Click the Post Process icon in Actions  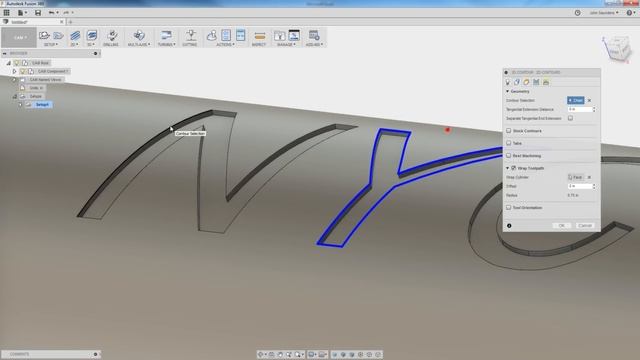coord(226,35)
